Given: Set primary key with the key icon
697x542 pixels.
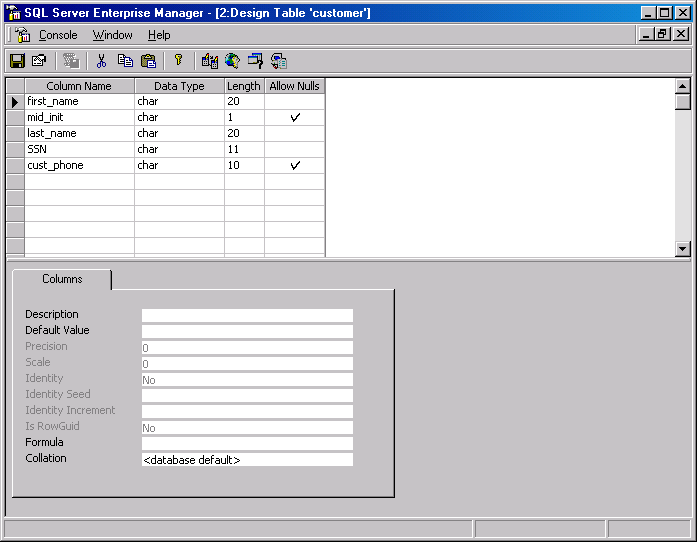Looking at the screenshot, I should coord(179,60).
